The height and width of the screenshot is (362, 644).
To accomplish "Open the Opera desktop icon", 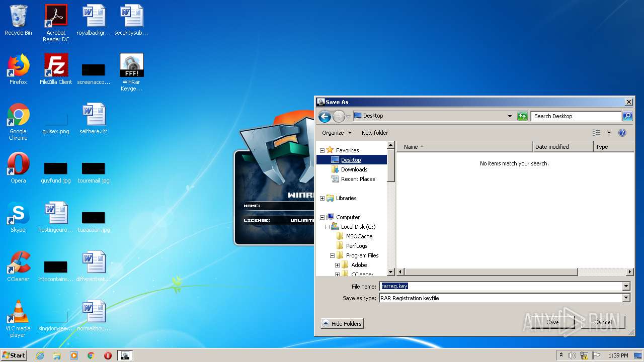I will point(18,168).
